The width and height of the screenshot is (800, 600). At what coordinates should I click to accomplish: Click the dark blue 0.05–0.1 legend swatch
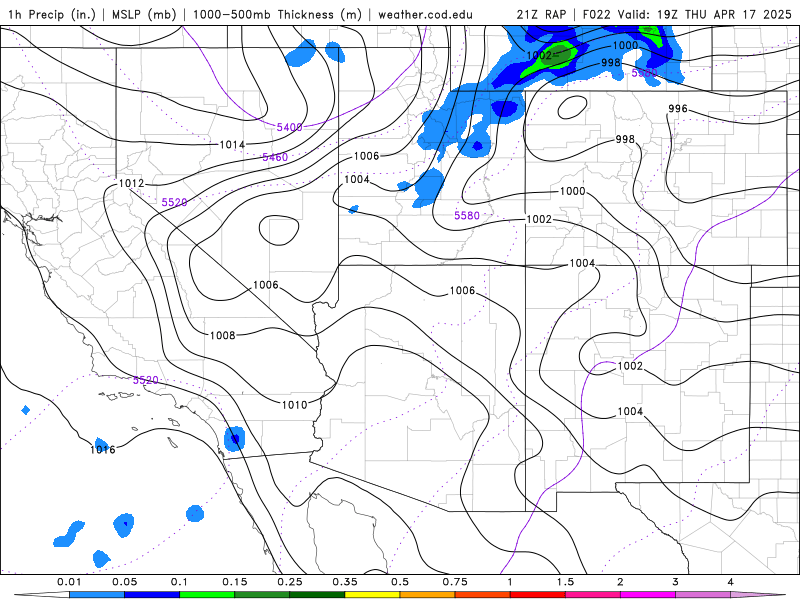coord(152,595)
